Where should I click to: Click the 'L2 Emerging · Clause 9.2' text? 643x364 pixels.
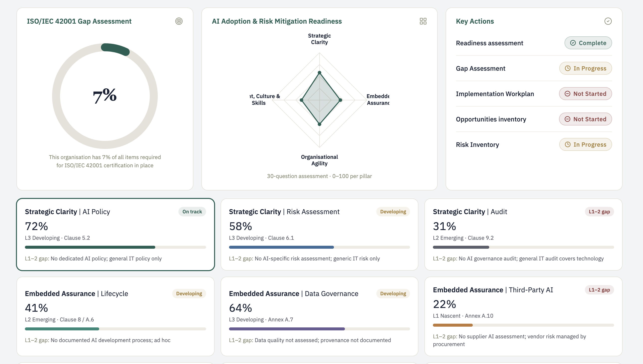click(x=463, y=238)
